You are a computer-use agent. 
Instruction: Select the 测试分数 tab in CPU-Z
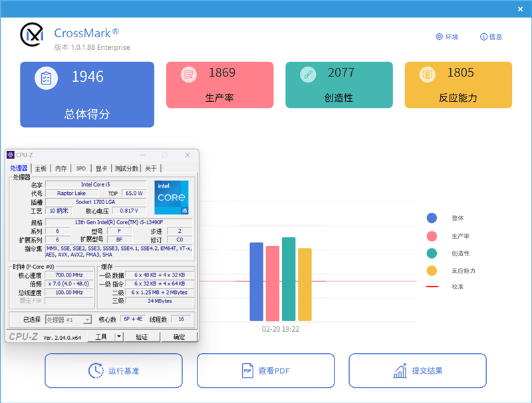click(126, 168)
